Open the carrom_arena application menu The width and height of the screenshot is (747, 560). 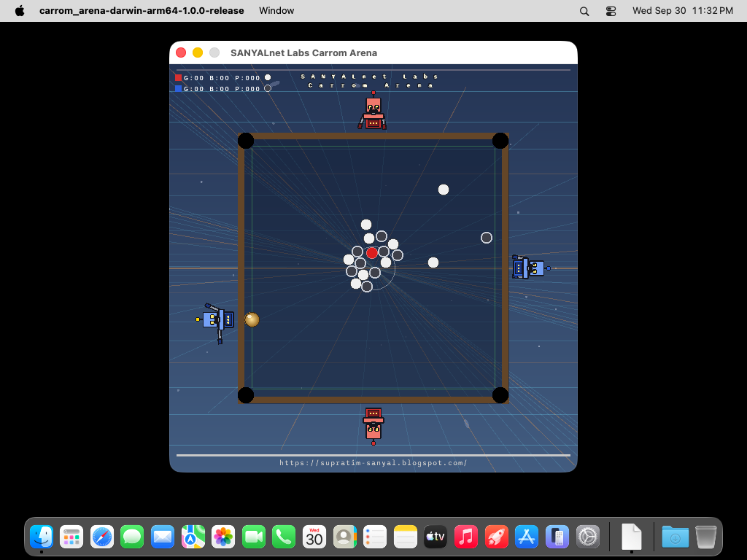[x=142, y=10]
